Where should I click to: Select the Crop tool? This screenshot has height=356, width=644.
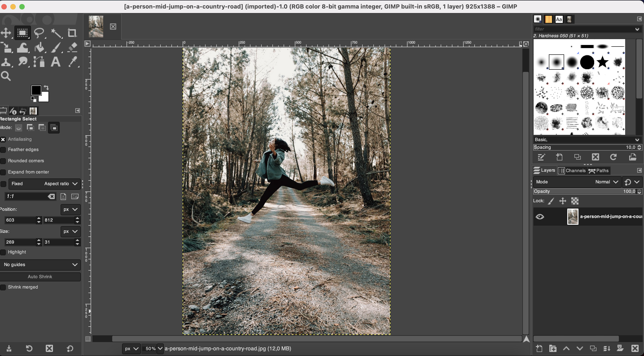click(72, 33)
